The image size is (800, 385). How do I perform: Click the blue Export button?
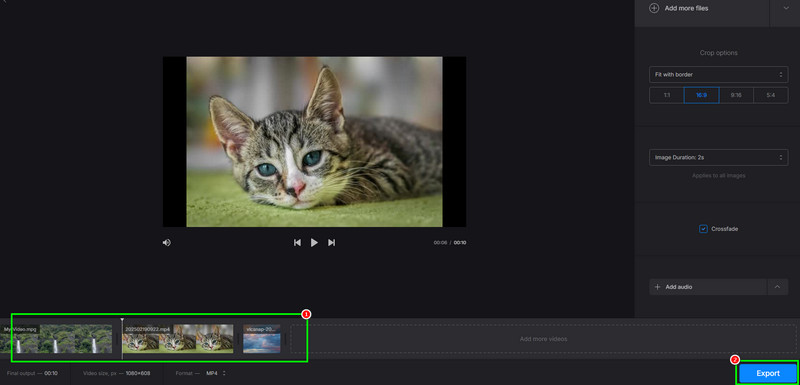[x=768, y=373]
